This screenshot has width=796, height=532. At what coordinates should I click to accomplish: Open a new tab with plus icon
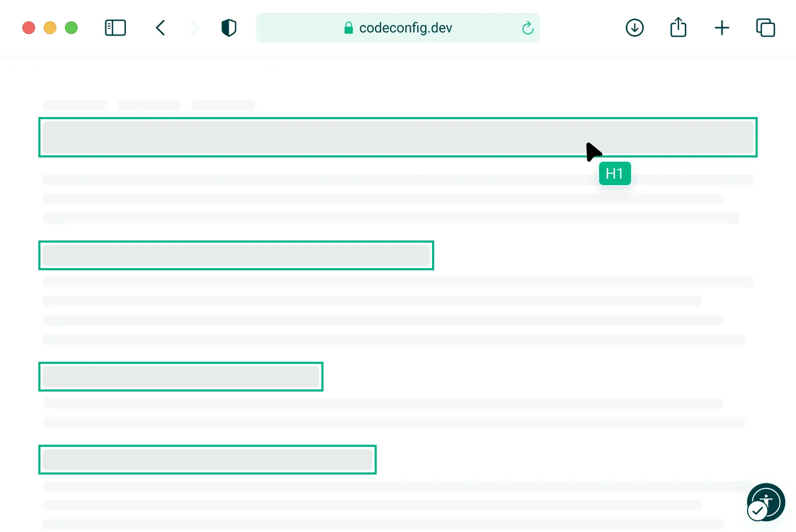click(x=722, y=28)
